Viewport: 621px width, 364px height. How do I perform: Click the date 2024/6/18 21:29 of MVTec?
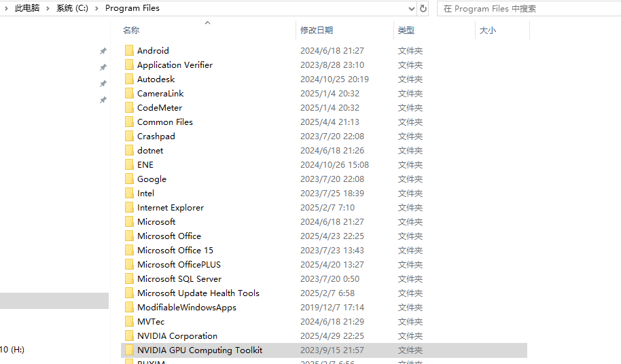point(332,321)
